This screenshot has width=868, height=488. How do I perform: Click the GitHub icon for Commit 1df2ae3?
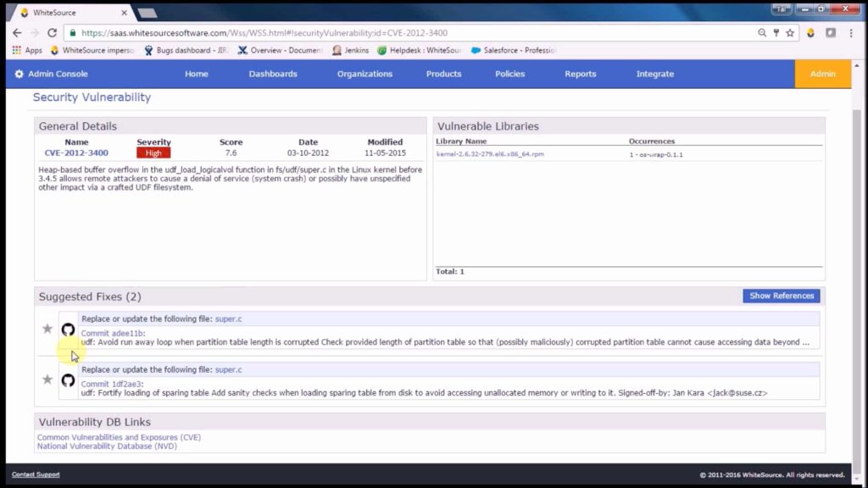point(68,380)
